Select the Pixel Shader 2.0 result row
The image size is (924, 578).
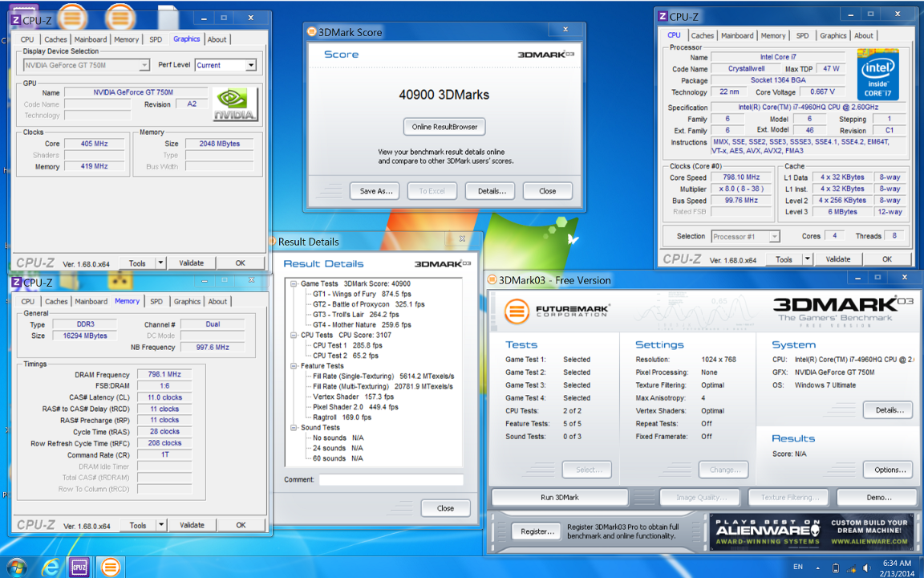click(x=355, y=407)
